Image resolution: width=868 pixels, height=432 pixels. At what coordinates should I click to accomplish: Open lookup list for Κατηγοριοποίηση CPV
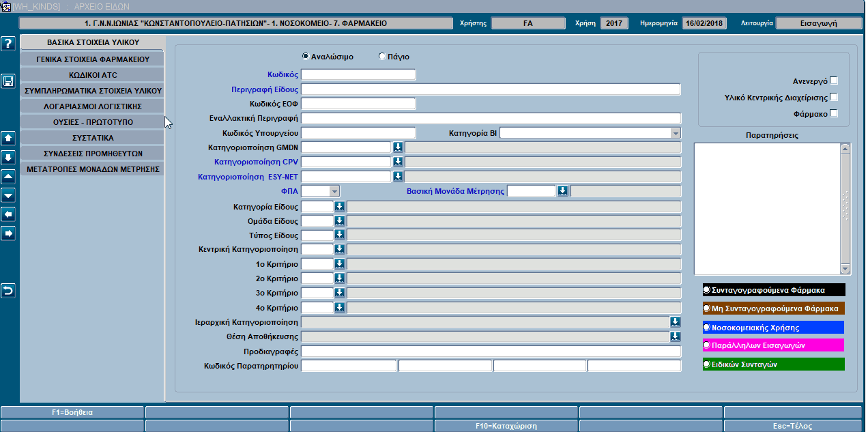click(x=399, y=162)
